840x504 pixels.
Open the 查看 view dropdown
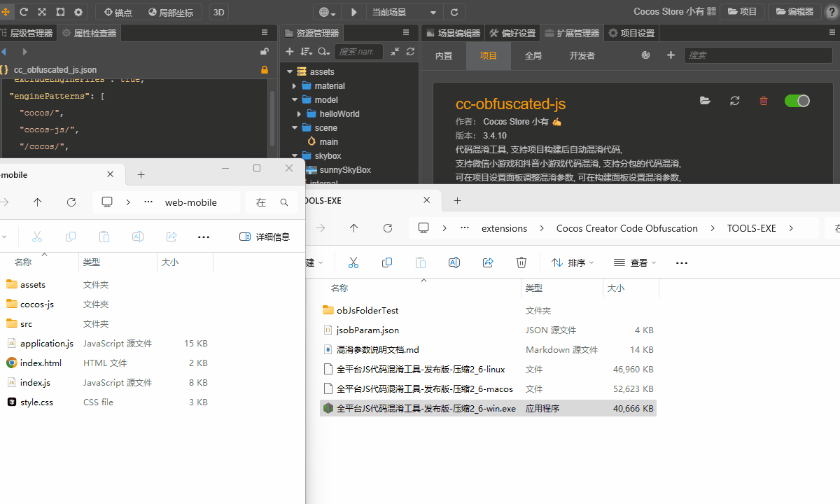pos(635,262)
